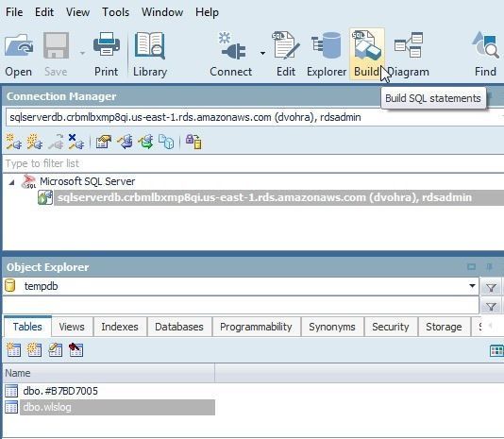Image resolution: width=504 pixels, height=439 pixels.
Task: Switch to the Security tab
Action: tap(390, 327)
